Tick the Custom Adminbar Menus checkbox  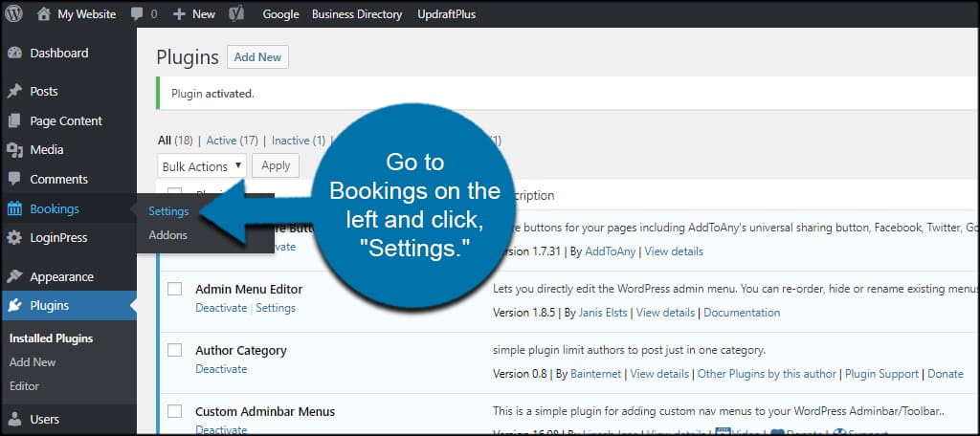pyautogui.click(x=175, y=411)
